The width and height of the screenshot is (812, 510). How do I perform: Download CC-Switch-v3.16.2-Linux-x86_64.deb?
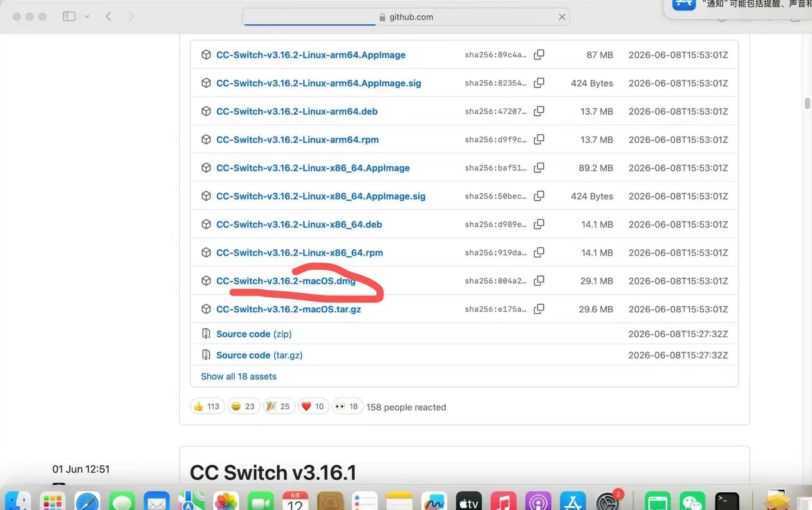coord(299,224)
